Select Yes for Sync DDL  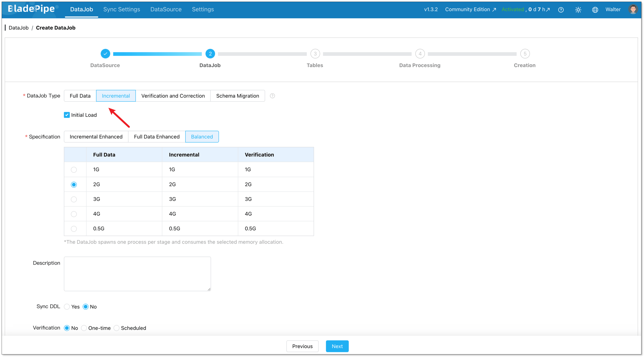[x=67, y=307]
